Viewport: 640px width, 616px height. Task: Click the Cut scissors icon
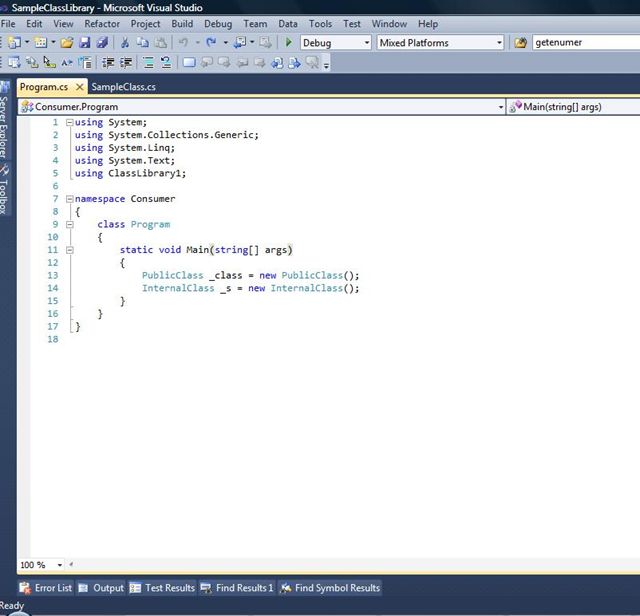click(x=125, y=43)
